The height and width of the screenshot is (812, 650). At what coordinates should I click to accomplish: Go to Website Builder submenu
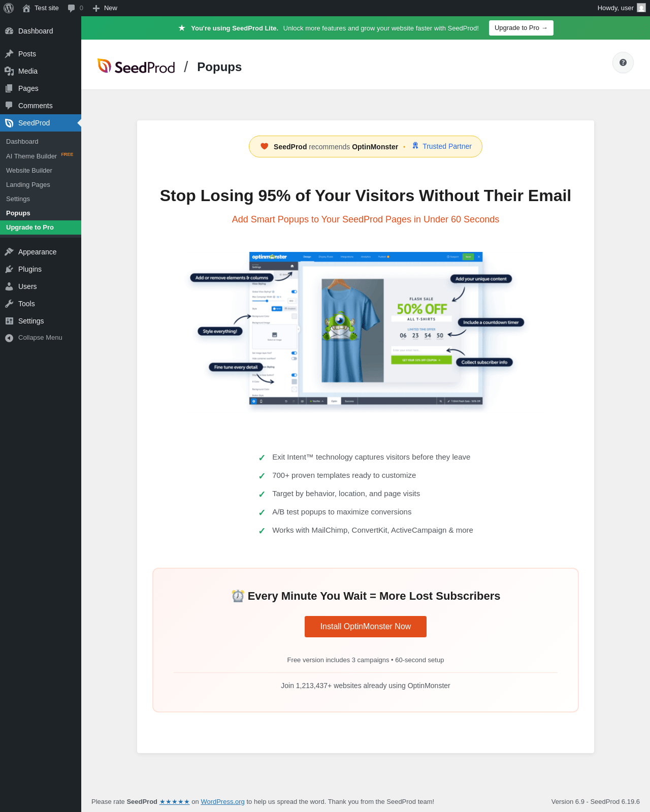pos(41,170)
